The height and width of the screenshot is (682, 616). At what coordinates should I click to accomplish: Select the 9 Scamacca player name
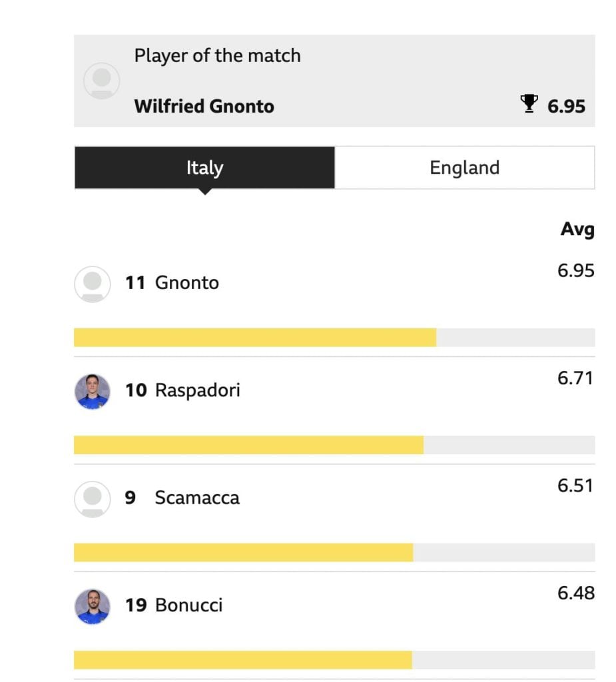pos(182,498)
